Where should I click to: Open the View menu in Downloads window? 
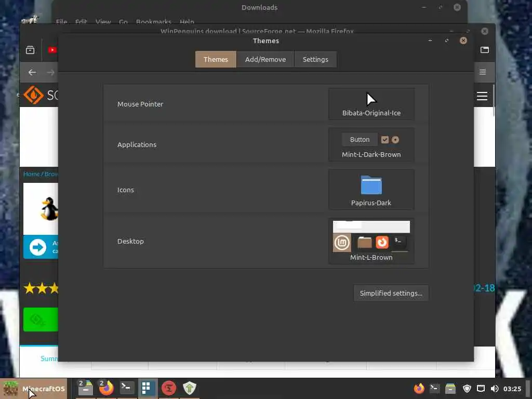[x=103, y=22]
